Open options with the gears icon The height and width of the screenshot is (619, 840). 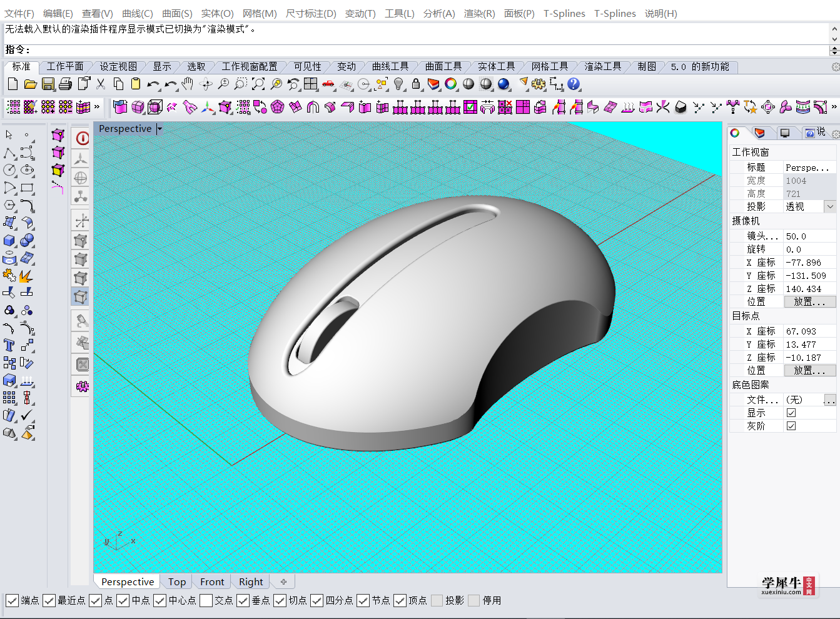[x=539, y=84]
